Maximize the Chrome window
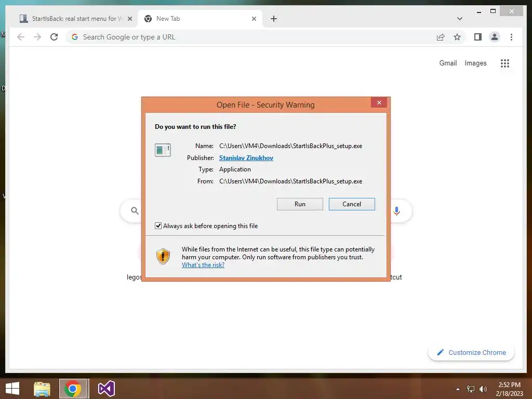Screen dimensions: 532x399 (493, 11)
